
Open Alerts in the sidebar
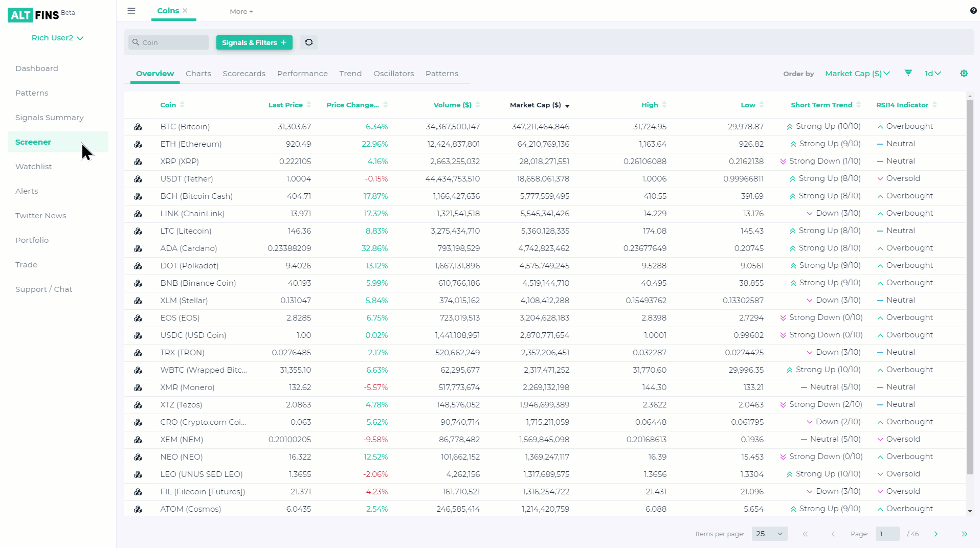point(27,191)
